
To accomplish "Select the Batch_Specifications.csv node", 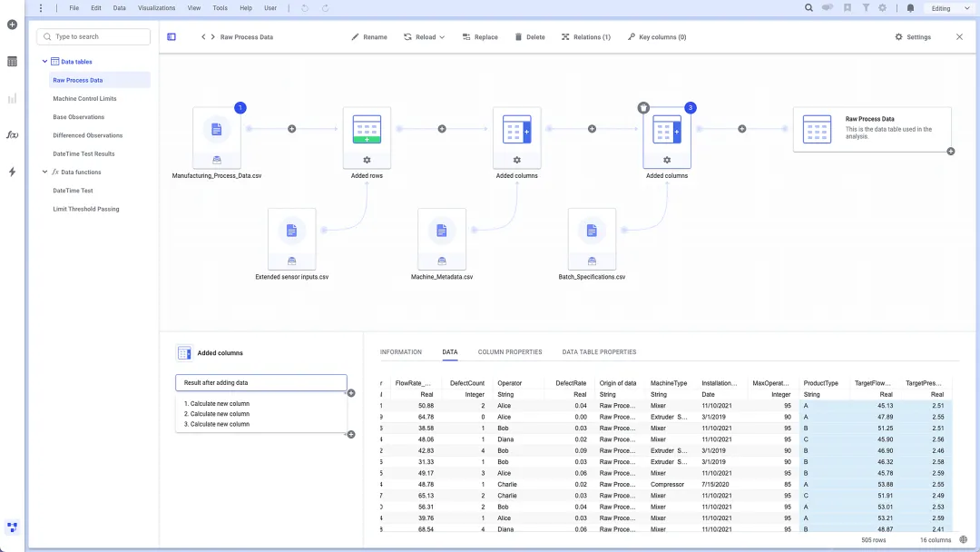I will pyautogui.click(x=592, y=239).
